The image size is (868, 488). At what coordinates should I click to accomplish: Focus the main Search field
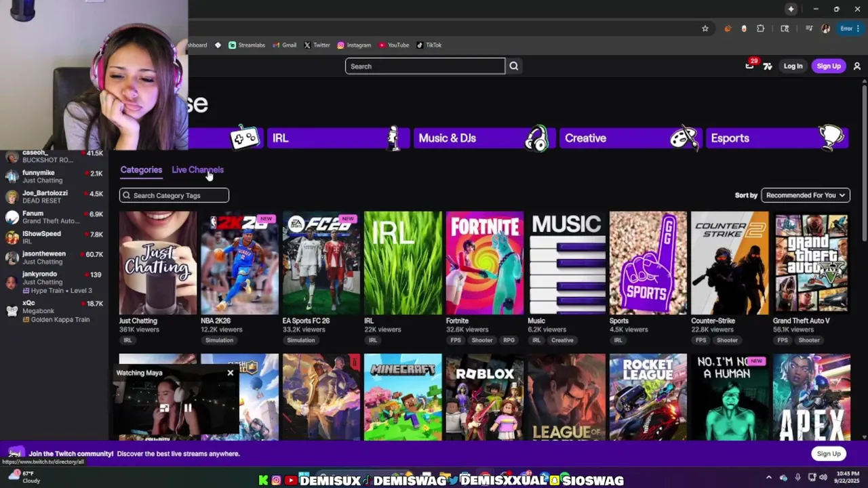click(425, 66)
